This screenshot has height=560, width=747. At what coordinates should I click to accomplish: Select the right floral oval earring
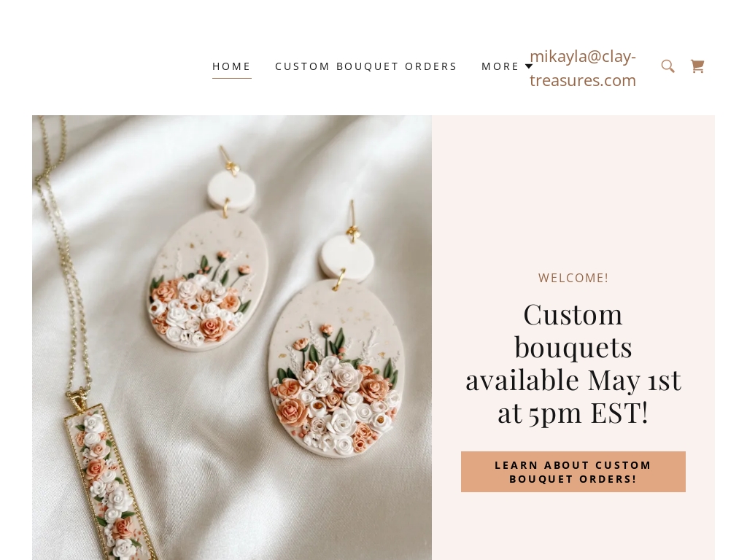click(x=336, y=369)
